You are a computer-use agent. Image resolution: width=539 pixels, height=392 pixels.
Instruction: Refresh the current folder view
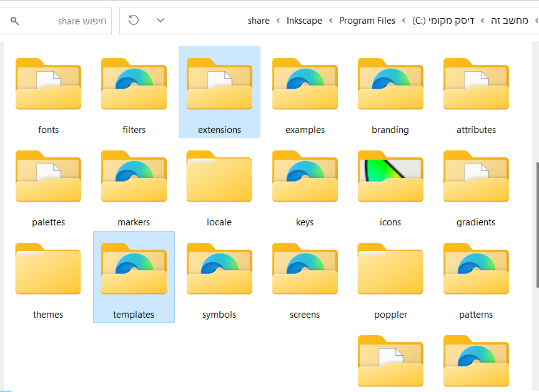pos(134,20)
